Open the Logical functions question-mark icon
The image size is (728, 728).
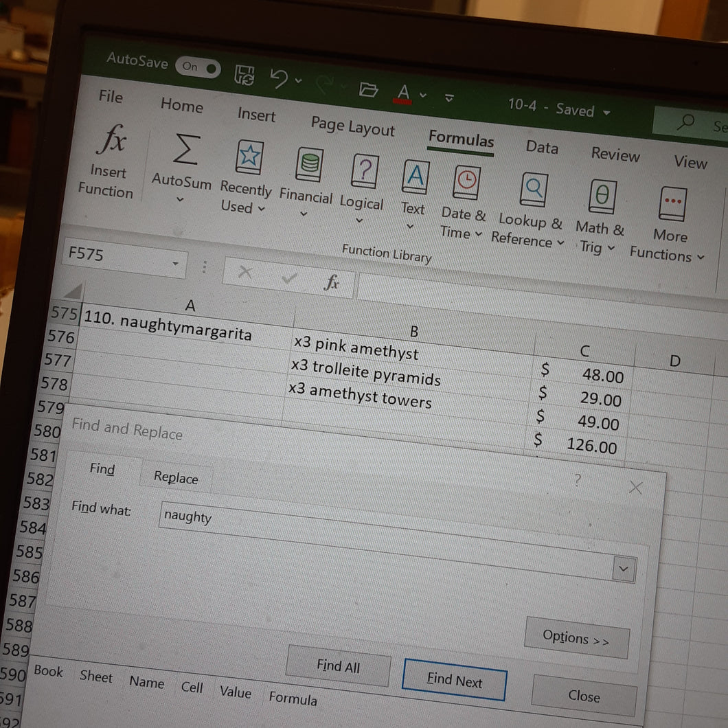[365, 171]
